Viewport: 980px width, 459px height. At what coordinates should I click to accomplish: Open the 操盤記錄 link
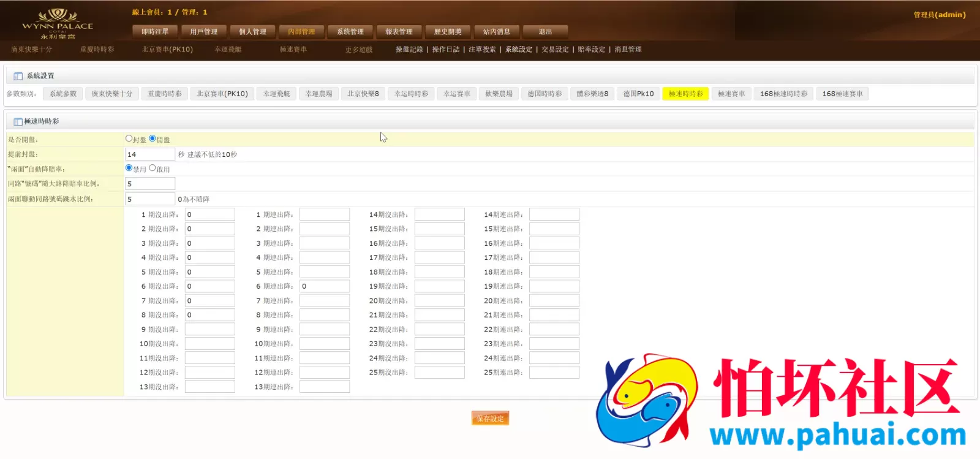pos(409,50)
